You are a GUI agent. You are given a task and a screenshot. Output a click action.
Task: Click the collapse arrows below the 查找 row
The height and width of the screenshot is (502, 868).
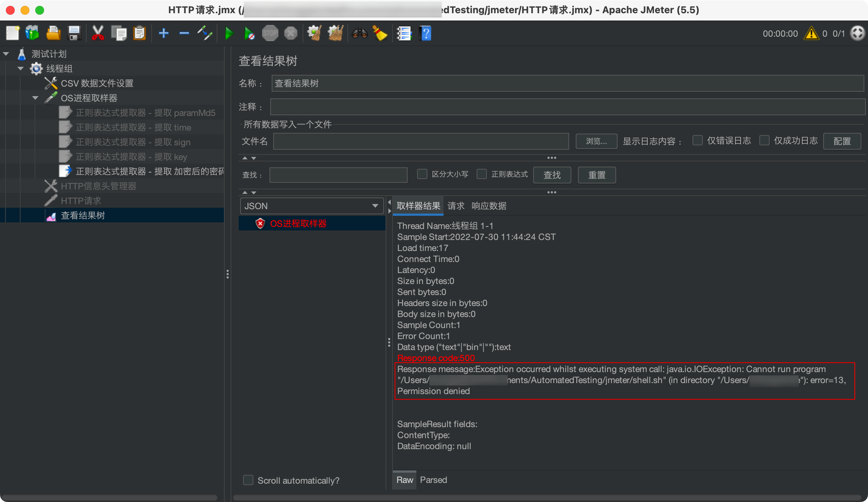pos(249,192)
